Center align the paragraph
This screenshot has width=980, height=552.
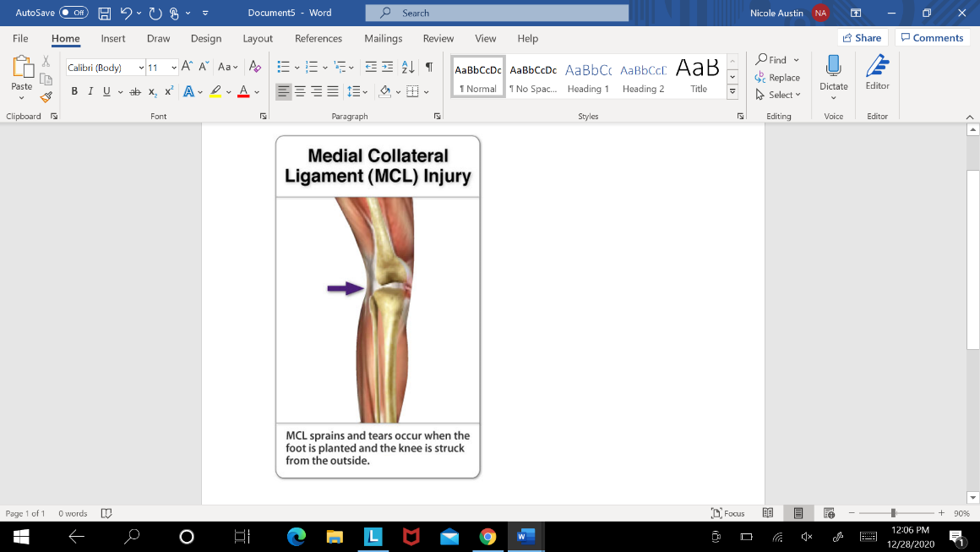pos(301,91)
